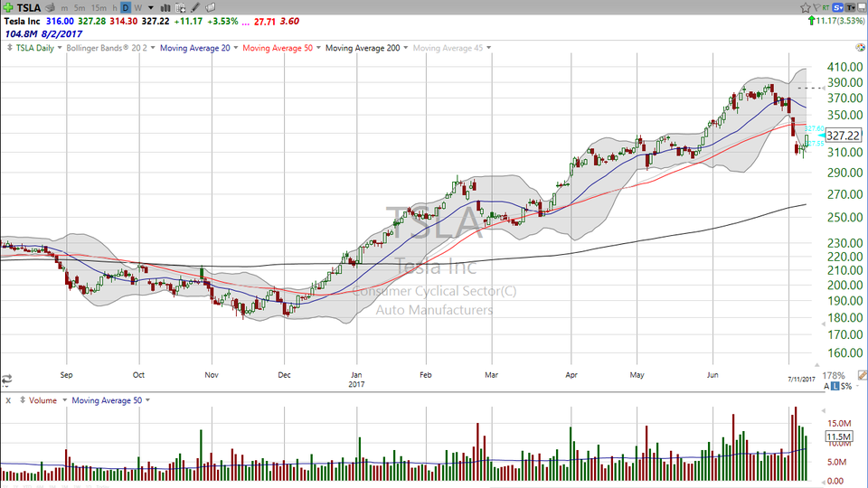Click the volume scale bottom arrow near 0.00

pyautogui.click(x=823, y=482)
